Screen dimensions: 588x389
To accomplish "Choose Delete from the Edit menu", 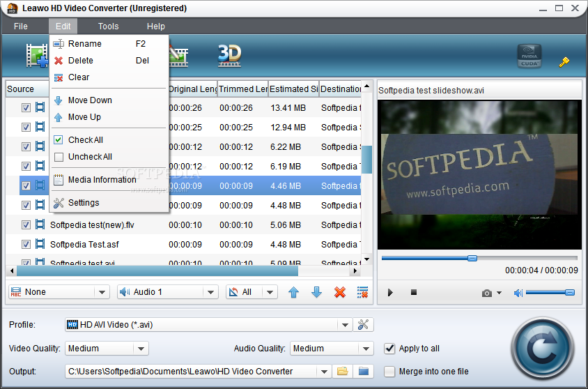I will pyautogui.click(x=109, y=61).
